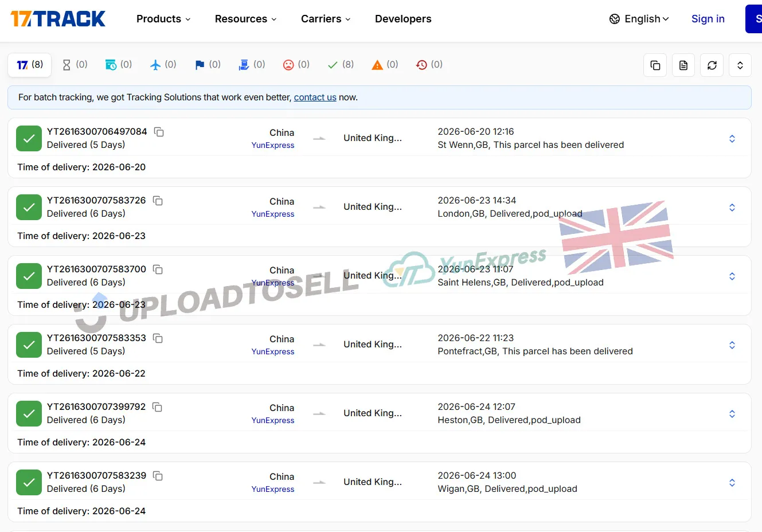Filter by info received package tab
This screenshot has width=762, height=532.
pos(119,65)
